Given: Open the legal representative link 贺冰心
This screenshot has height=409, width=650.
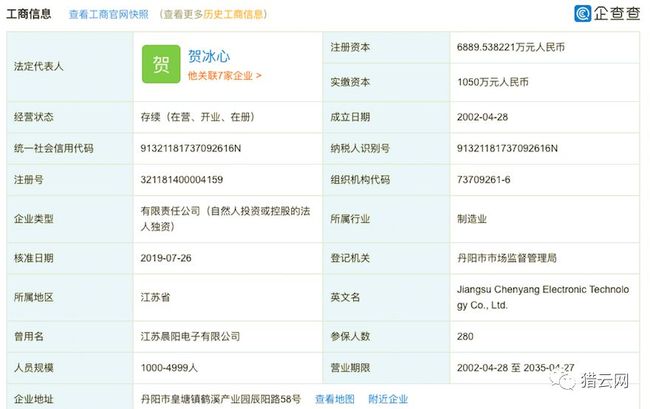Looking at the screenshot, I should coord(209,56).
